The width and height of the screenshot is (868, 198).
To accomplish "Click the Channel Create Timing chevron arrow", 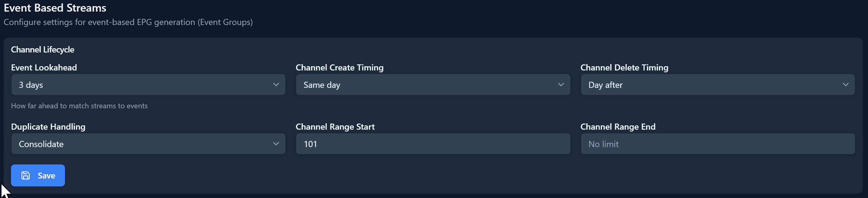I will pyautogui.click(x=561, y=85).
